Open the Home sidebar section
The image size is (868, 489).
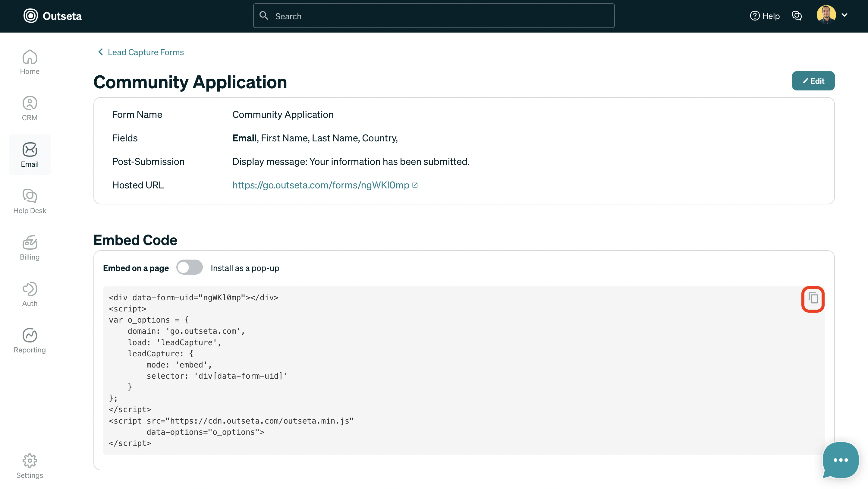[30, 62]
